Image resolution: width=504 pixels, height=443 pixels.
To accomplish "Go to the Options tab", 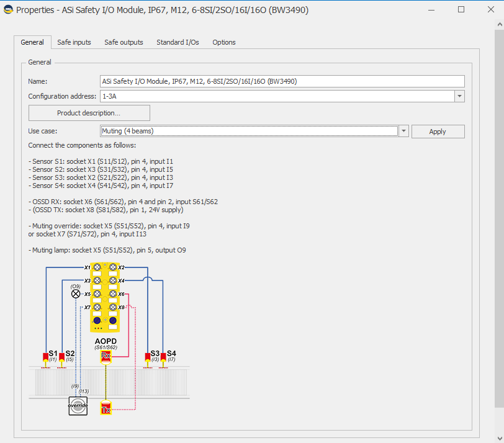I will (223, 42).
